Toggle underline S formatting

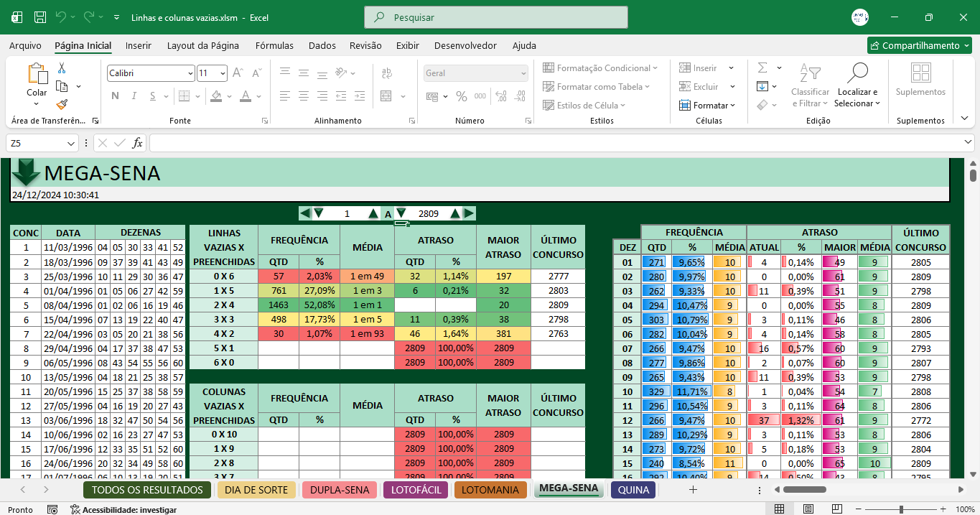coord(152,96)
